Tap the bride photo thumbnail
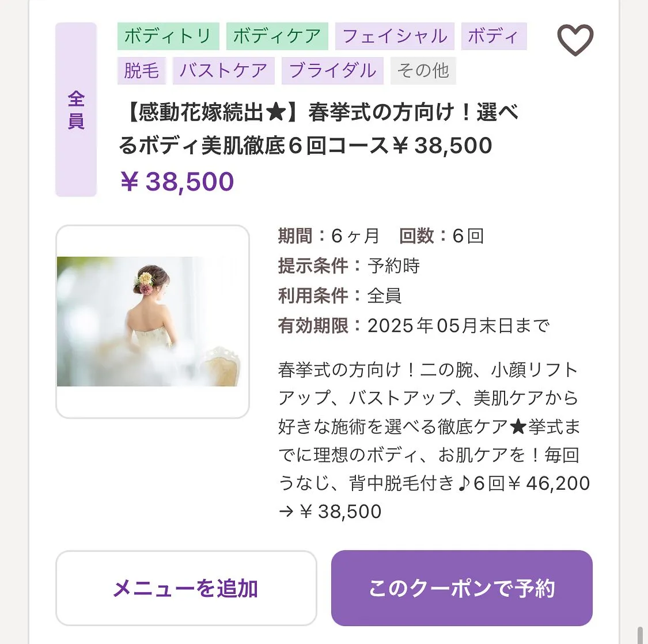The height and width of the screenshot is (644, 648). click(152, 321)
